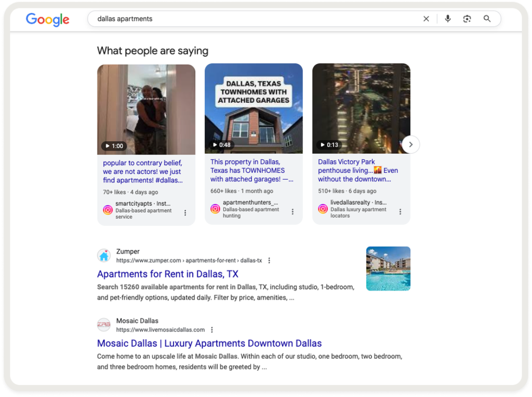Click the Google logo
532x397 pixels.
(x=47, y=19)
